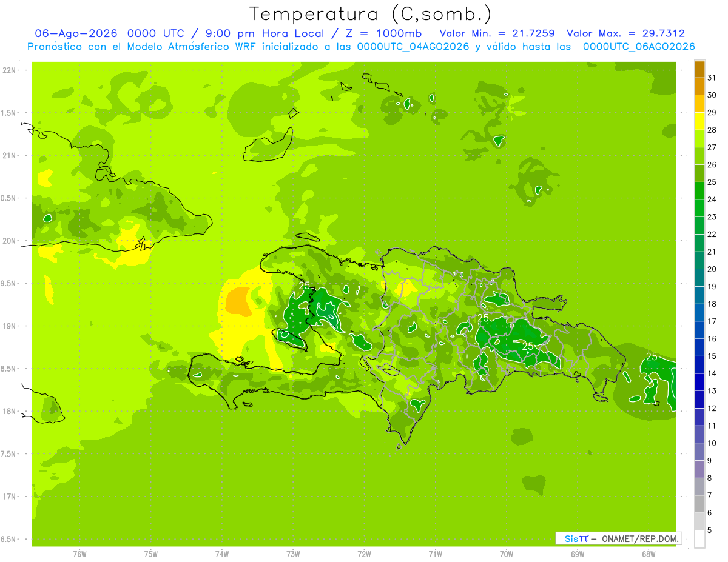Click the "69W" longitude axis label
Screen dimensions: 728x562
(x=578, y=554)
